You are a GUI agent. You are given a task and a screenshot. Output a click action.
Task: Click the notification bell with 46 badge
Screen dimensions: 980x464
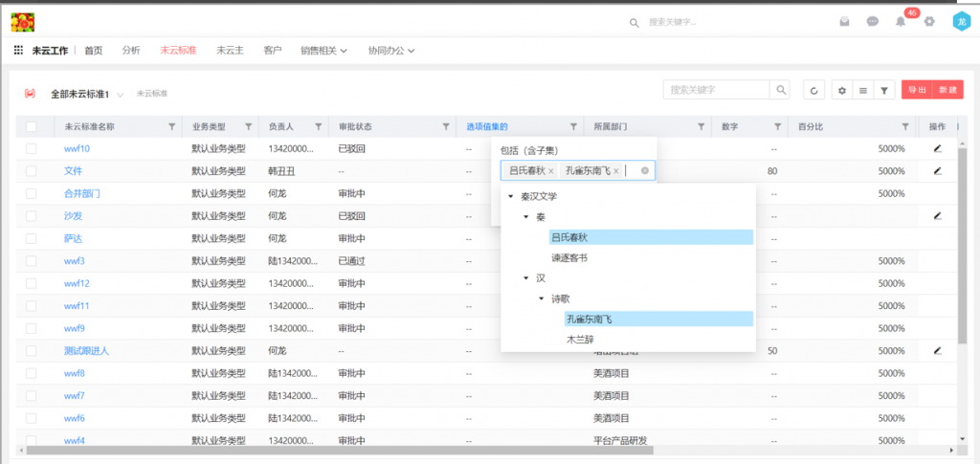pos(900,22)
